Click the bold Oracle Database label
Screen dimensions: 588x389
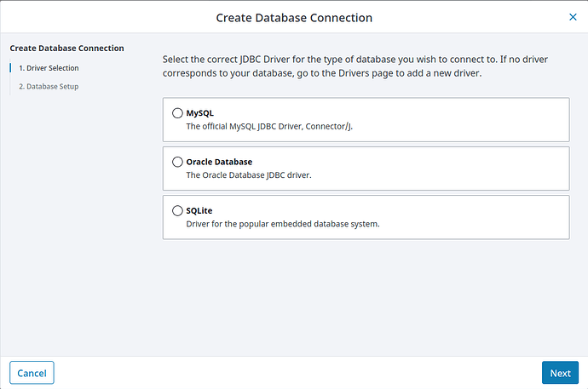(219, 162)
